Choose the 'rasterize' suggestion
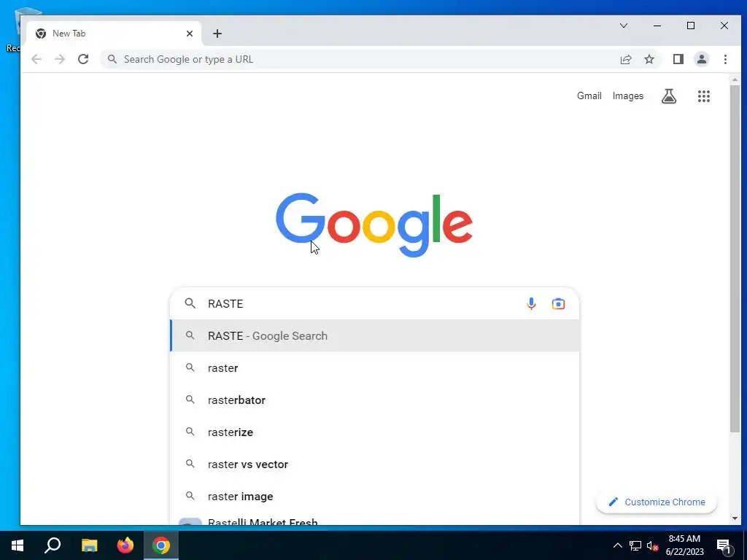Image resolution: width=747 pixels, height=560 pixels. coord(375,432)
